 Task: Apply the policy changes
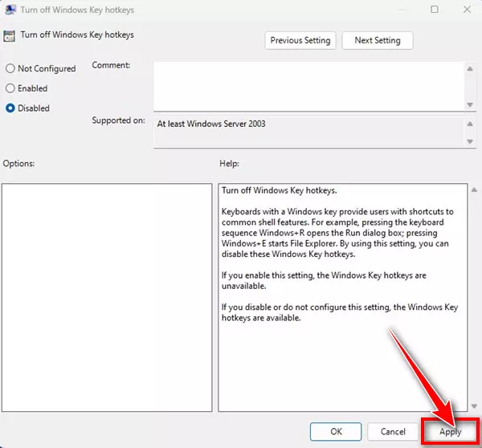click(451, 431)
